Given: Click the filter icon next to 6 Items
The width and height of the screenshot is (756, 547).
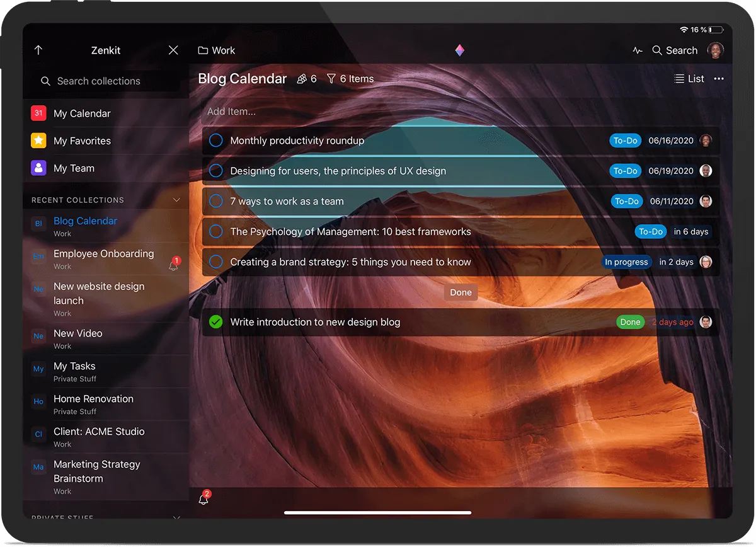Looking at the screenshot, I should [331, 78].
